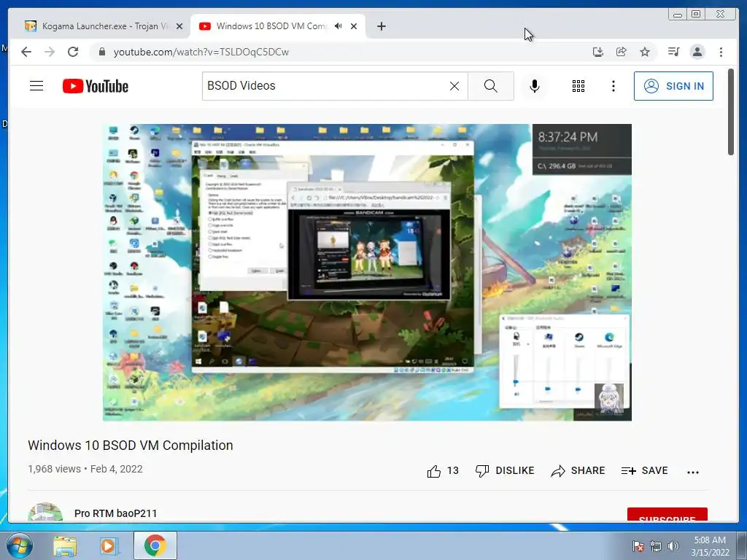The image size is (747, 560).
Task: Click the magnifier search button
Action: [491, 86]
